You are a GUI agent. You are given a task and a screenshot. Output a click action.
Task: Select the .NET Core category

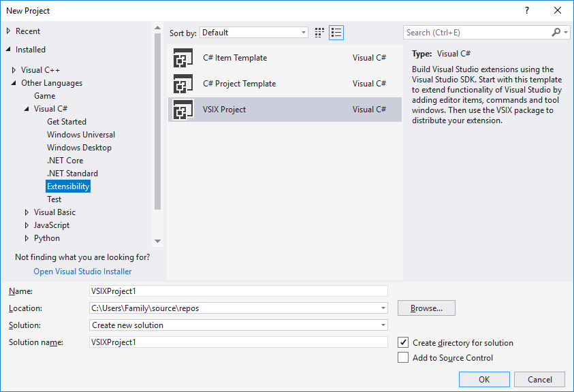coord(65,161)
